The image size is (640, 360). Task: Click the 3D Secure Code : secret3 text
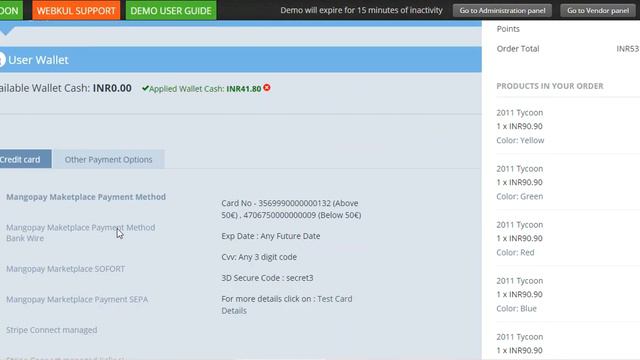pos(267,278)
